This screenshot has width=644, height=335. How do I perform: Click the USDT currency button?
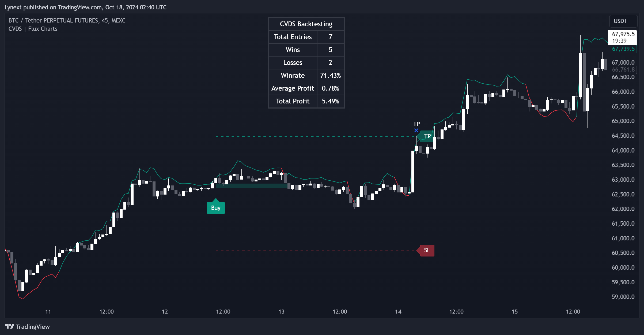(623, 21)
